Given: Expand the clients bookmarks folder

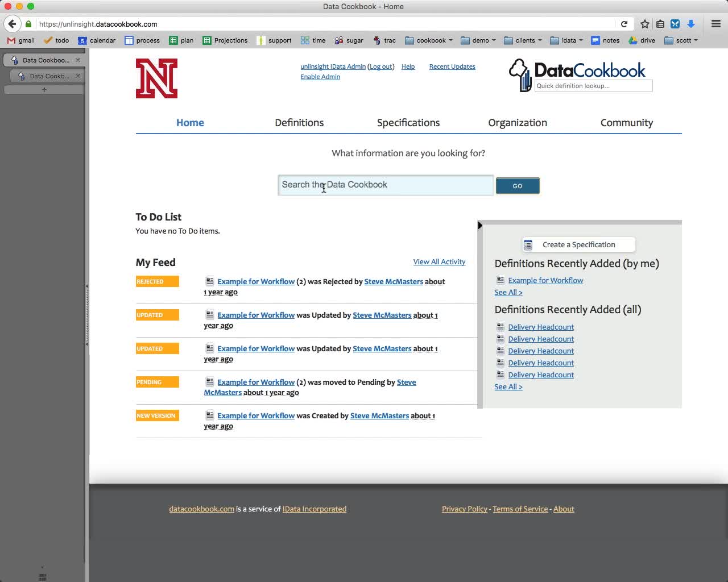Looking at the screenshot, I should 523,40.
